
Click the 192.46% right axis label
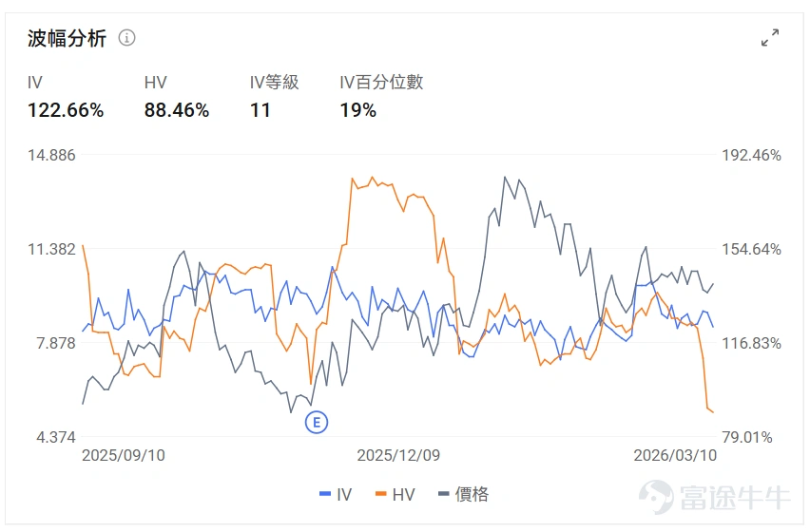[x=751, y=155]
